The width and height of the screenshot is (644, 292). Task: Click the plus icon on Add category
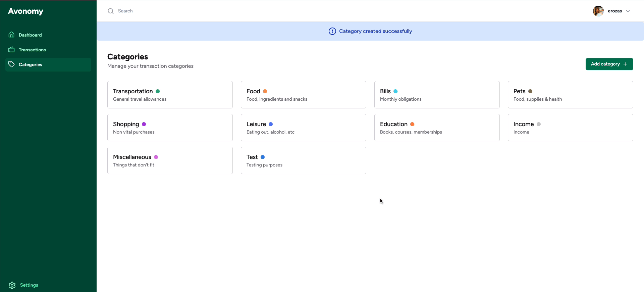click(625, 64)
